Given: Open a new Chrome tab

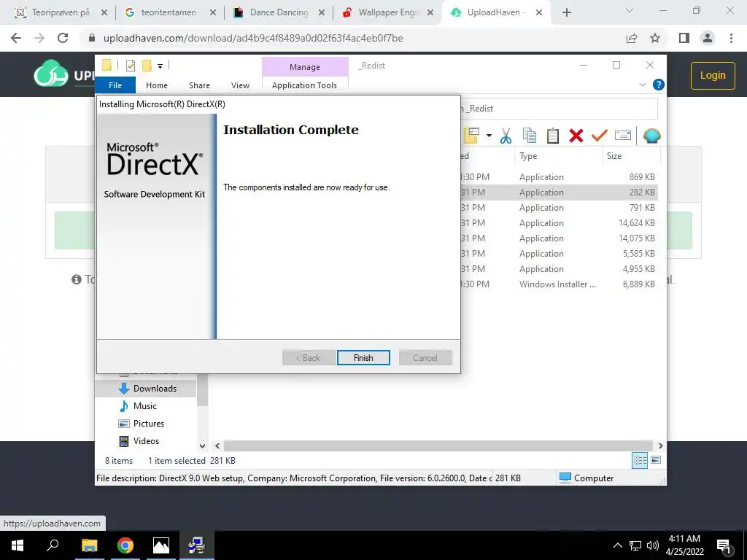Looking at the screenshot, I should click(x=566, y=13).
